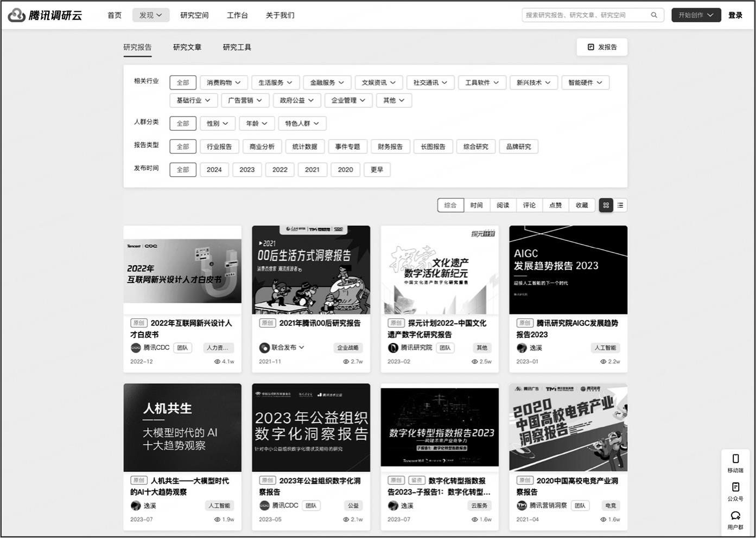The height and width of the screenshot is (538, 756).
Task: Expand the 金融服务 industry dropdown
Action: tap(327, 82)
